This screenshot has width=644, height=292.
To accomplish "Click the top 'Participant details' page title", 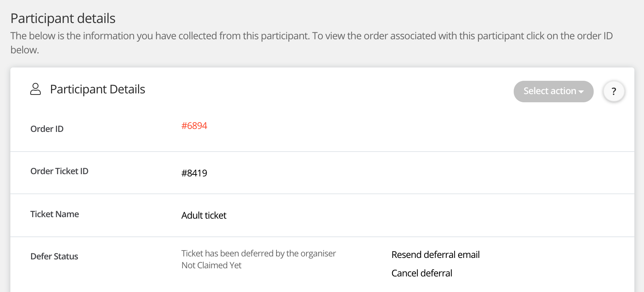I will pos(63,19).
